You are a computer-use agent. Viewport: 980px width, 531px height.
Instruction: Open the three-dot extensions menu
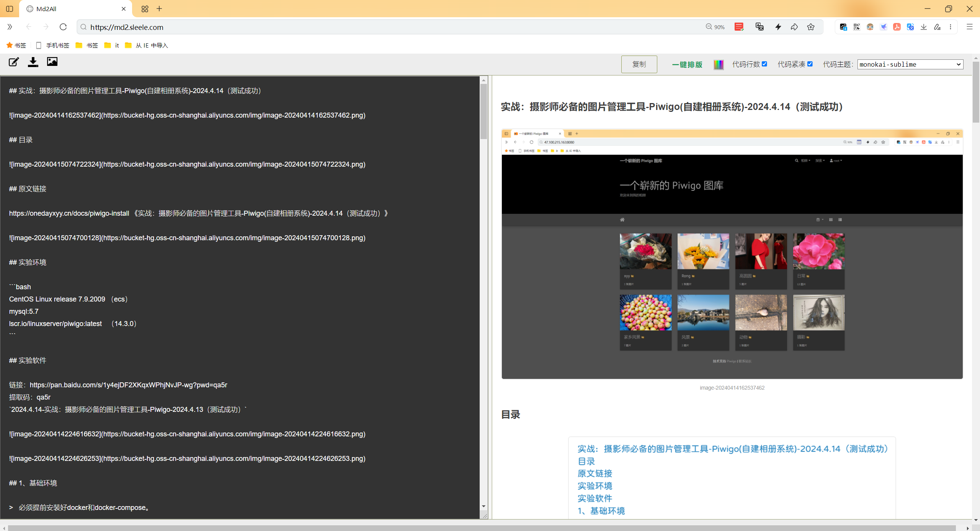[x=951, y=27]
